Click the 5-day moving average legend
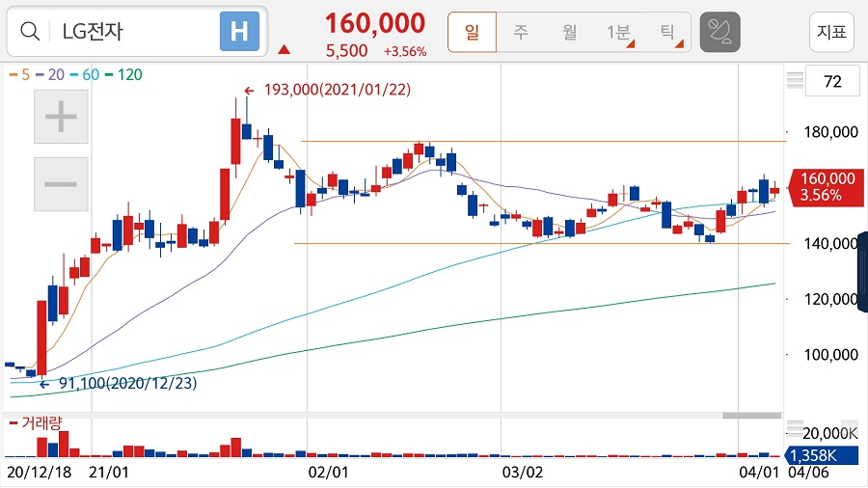This screenshot has width=868, height=488. [x=20, y=74]
